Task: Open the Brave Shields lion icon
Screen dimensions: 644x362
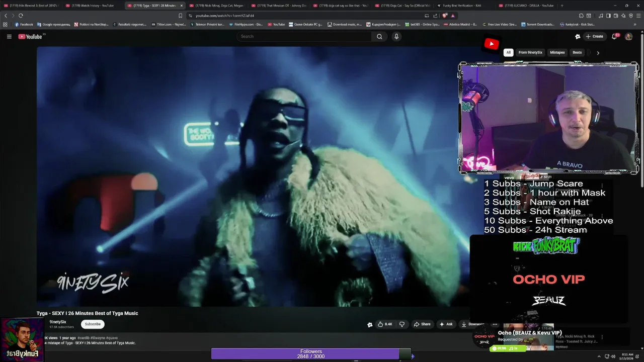Action: [445, 16]
